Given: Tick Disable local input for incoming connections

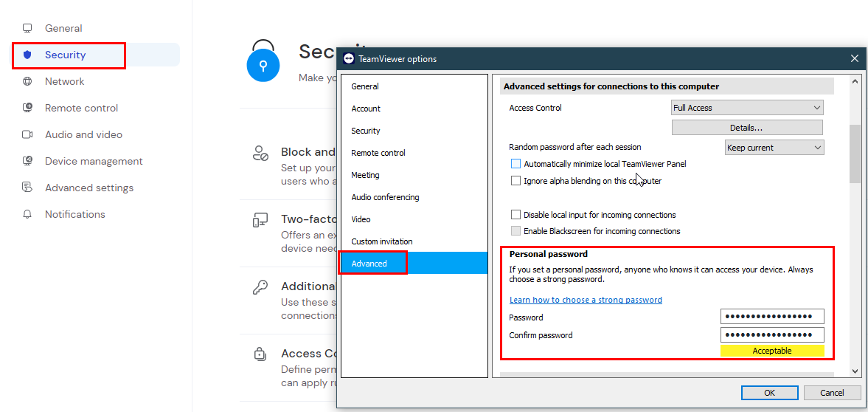Looking at the screenshot, I should point(516,215).
